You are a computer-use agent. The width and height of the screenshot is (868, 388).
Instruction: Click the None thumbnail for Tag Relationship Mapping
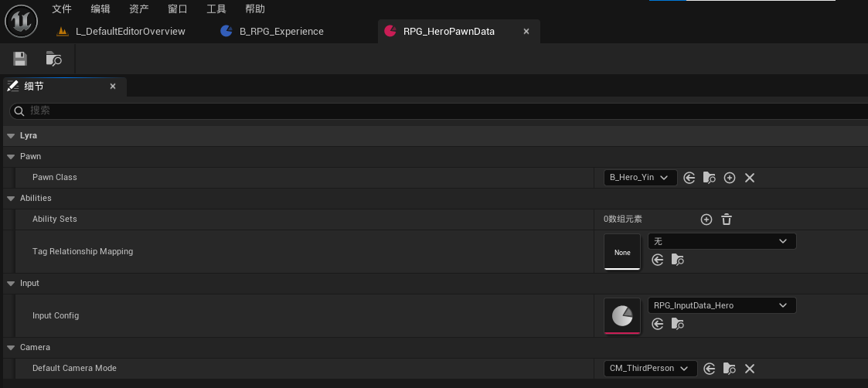(622, 252)
